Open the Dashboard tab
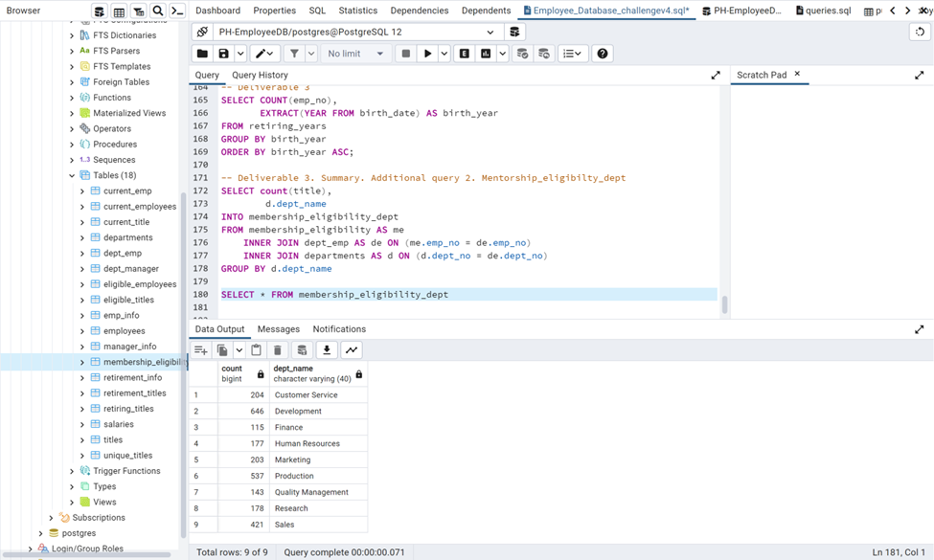 217,11
